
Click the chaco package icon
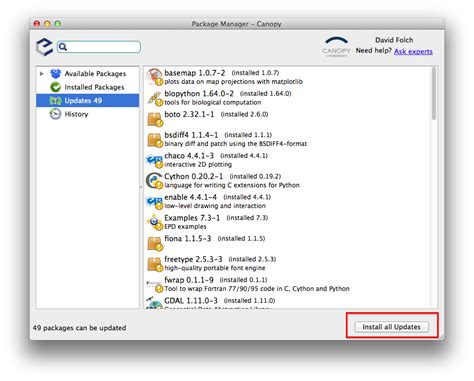pos(154,160)
